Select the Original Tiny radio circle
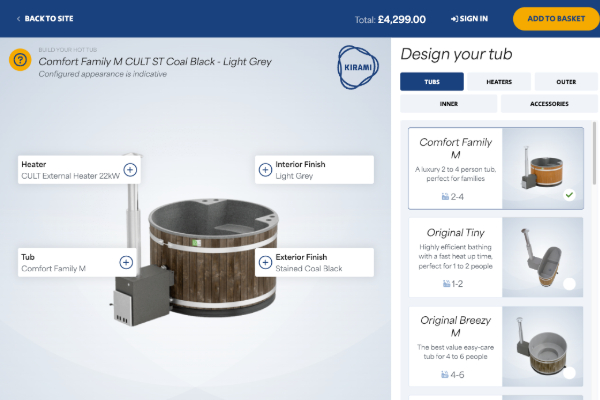 click(x=569, y=284)
